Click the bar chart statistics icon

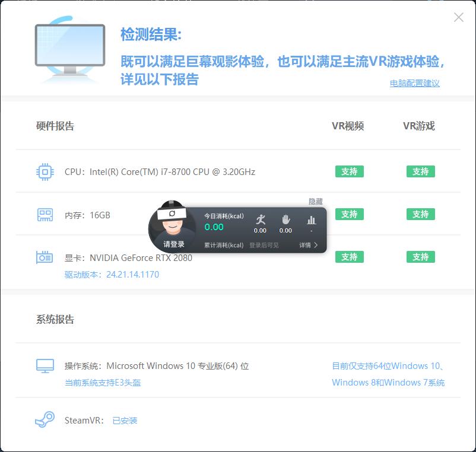coord(309,217)
